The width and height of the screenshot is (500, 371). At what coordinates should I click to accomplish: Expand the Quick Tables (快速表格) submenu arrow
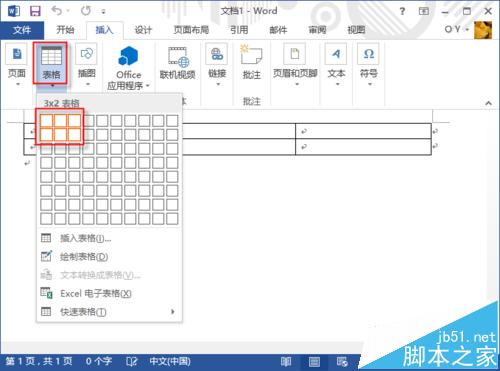click(173, 312)
